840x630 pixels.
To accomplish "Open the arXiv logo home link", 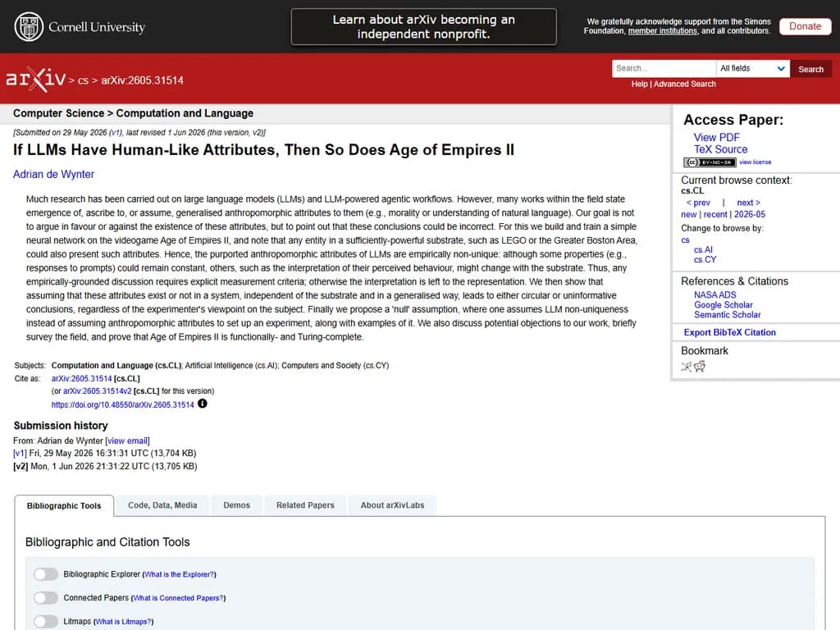I will [35, 80].
